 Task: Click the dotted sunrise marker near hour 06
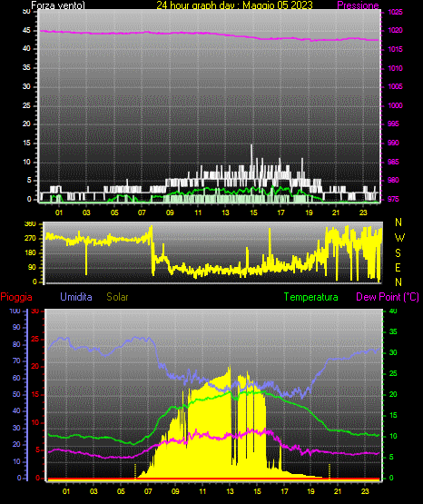(135, 471)
